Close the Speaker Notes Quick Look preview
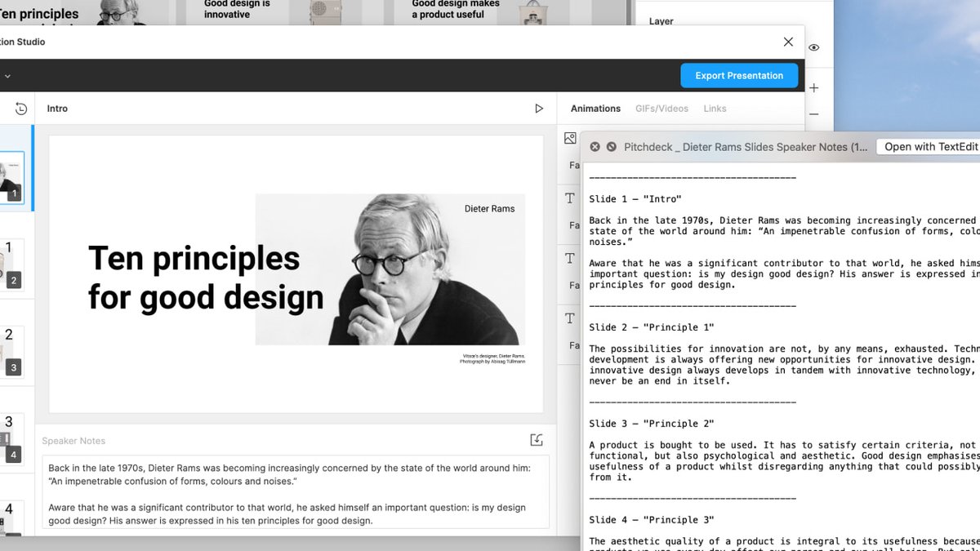The height and width of the screenshot is (551, 980). (x=595, y=147)
